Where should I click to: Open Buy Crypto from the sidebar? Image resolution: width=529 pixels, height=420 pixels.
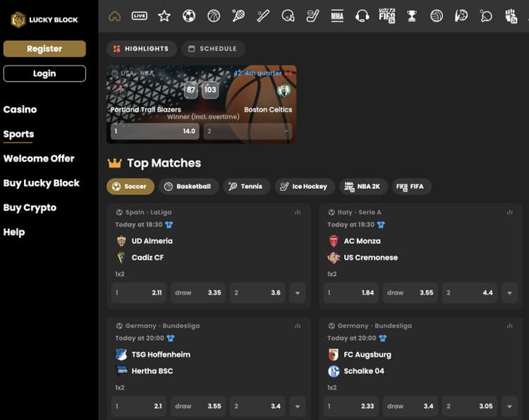30,208
